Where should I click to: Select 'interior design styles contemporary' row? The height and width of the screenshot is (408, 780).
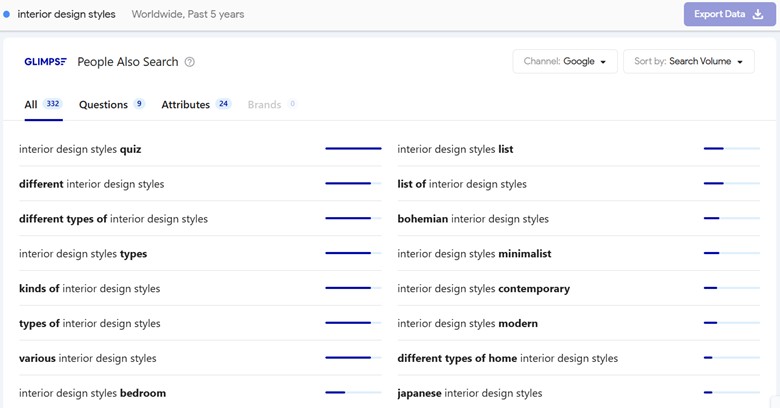click(x=579, y=288)
